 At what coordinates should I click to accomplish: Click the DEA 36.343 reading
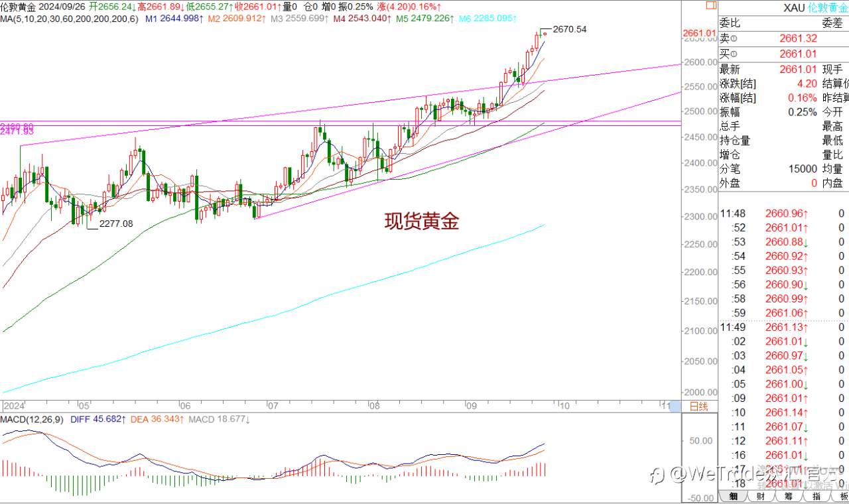coord(157,420)
